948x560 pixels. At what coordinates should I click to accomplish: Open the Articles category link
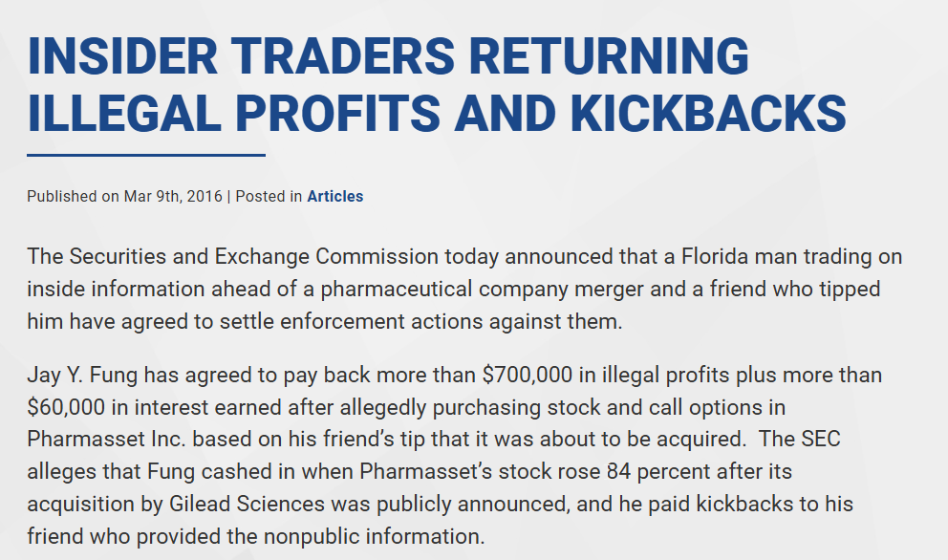pos(334,197)
